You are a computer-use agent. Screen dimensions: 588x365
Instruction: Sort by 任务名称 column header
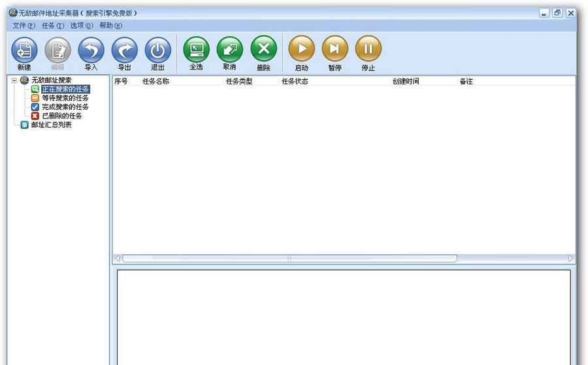point(155,82)
